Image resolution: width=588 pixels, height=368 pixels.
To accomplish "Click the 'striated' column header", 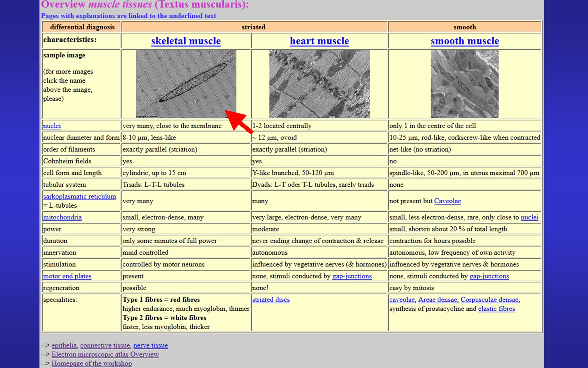I will click(x=254, y=27).
